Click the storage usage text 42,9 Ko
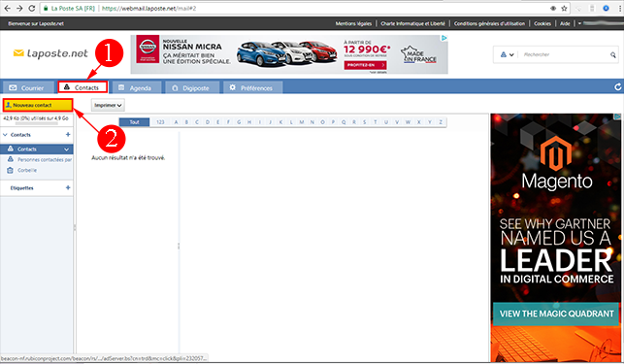Screen dimensions: 624x364 [36, 118]
